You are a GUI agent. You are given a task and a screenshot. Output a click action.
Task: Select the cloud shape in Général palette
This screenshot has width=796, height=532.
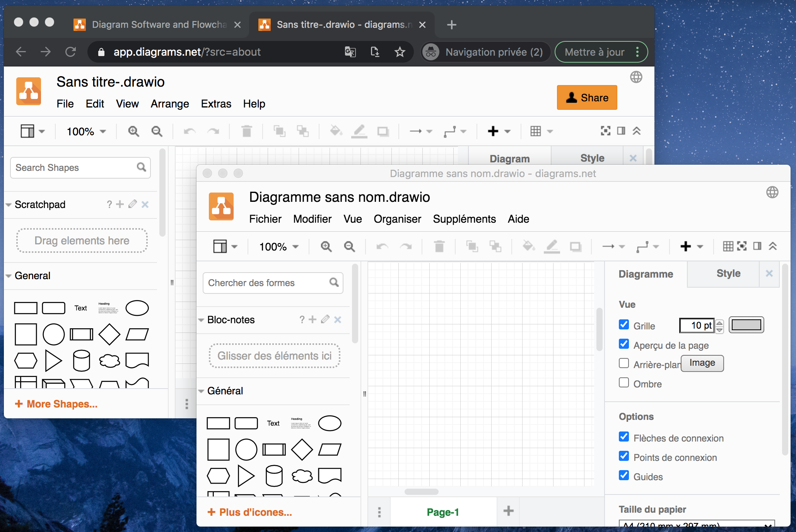tap(302, 476)
